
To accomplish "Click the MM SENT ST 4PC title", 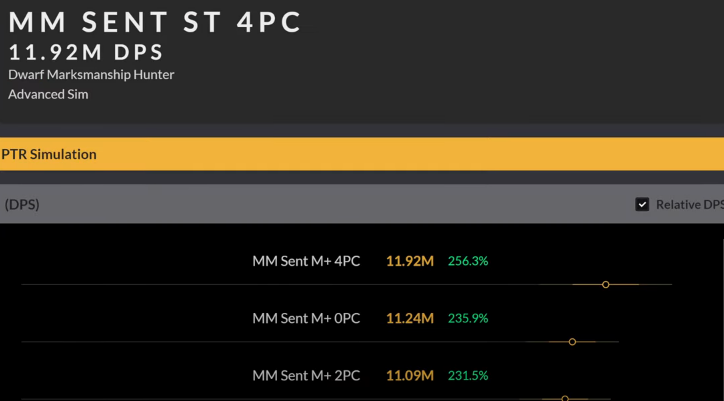I will [155, 22].
